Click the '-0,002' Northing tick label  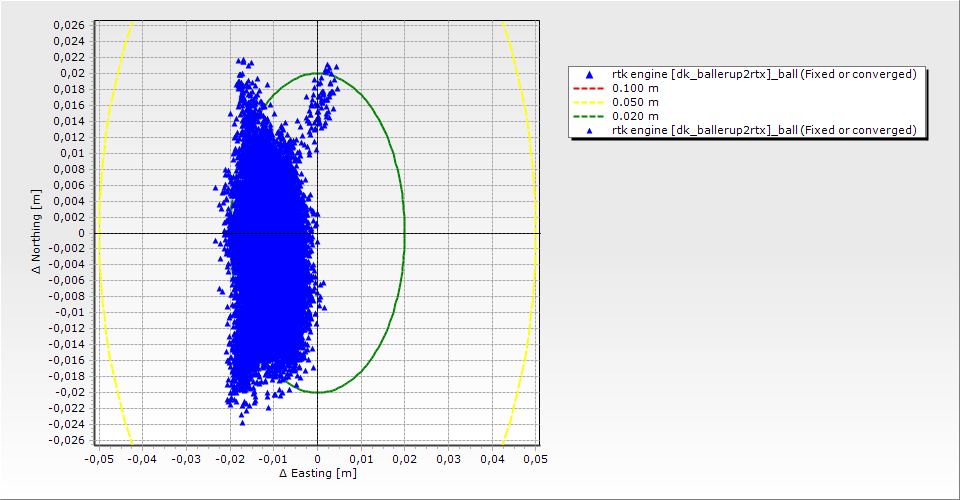click(67, 249)
